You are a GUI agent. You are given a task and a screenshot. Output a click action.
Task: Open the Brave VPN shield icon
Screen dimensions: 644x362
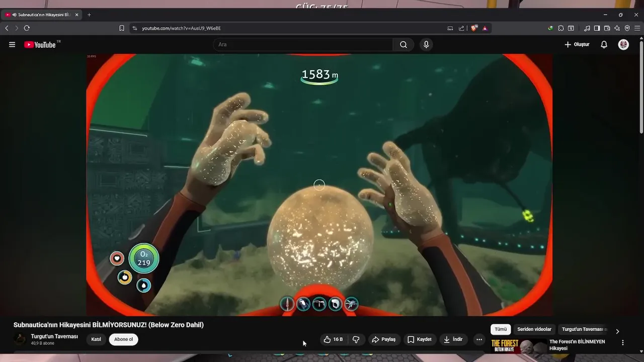tap(627, 28)
